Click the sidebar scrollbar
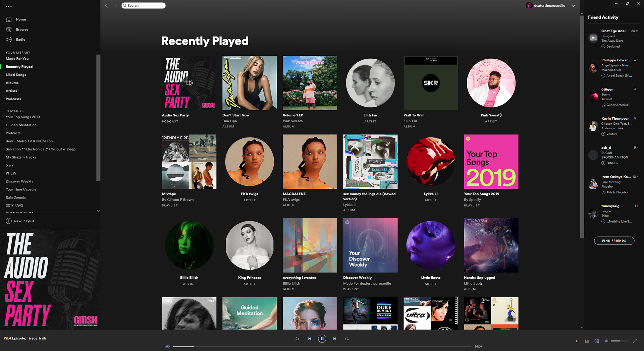The width and height of the screenshot is (644, 351). click(x=98, y=117)
